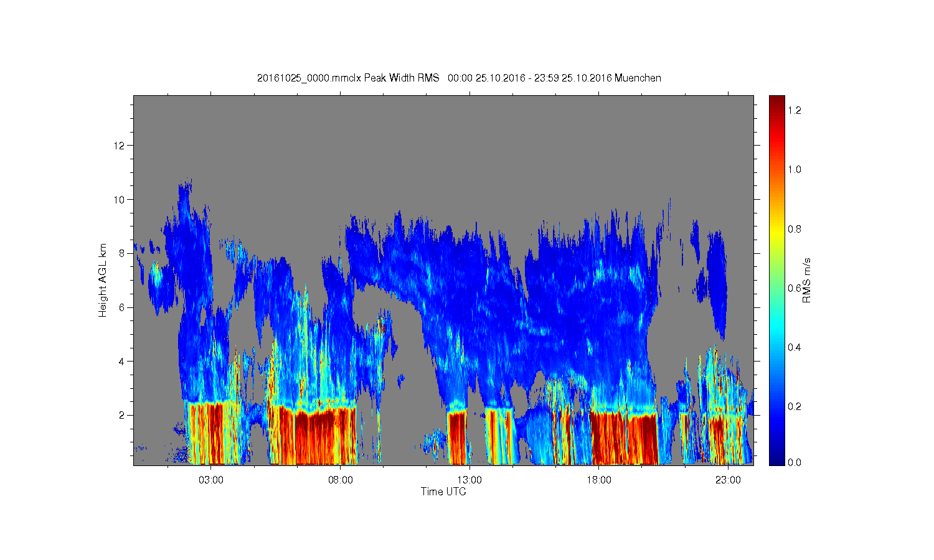This screenshot has height=560, width=934.
Task: Click the colorbar value 0.6
Action: click(794, 288)
